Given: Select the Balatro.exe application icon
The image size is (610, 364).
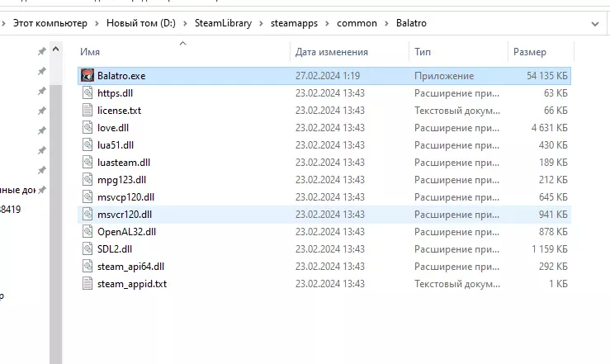Looking at the screenshot, I should (87, 75).
